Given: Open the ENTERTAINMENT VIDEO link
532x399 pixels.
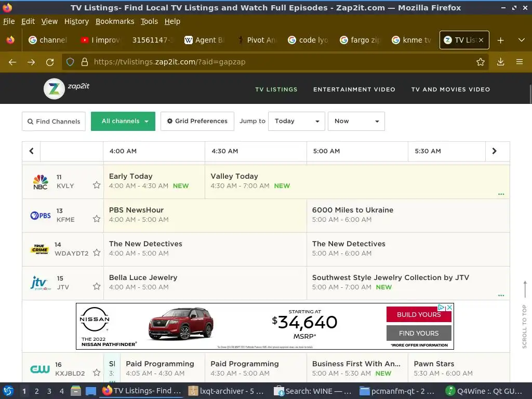Looking at the screenshot, I should click(x=354, y=89).
